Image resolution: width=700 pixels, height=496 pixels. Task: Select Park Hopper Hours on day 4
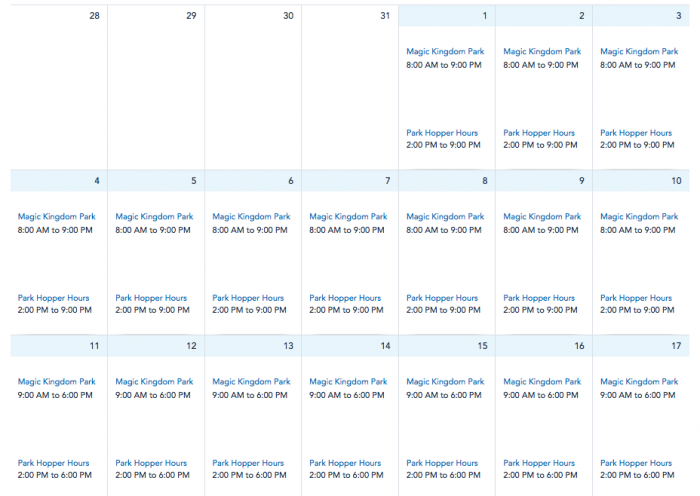coord(54,298)
